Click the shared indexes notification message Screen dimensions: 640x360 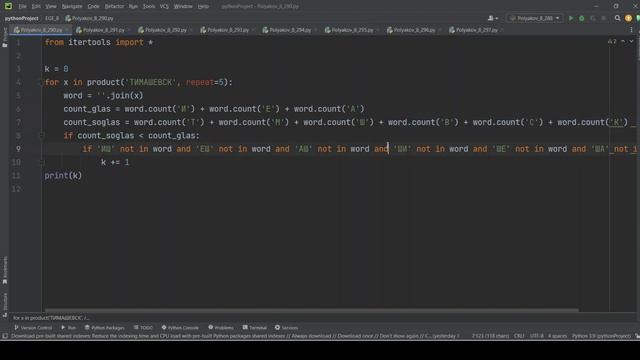coord(235,336)
